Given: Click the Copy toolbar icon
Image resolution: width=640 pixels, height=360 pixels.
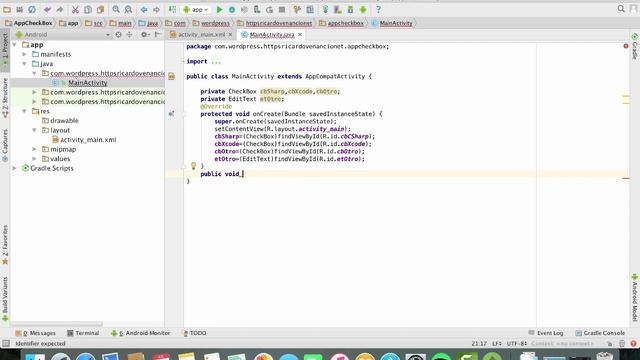Looking at the screenshot, I should [x=88, y=9].
